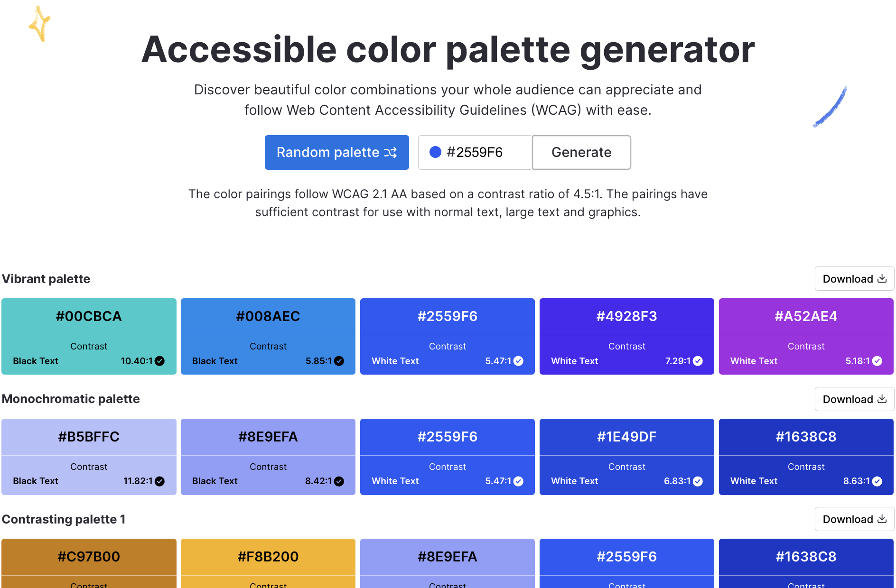Click the download icon for Monochromatic palette
The height and width of the screenshot is (588, 896).
[x=882, y=399]
